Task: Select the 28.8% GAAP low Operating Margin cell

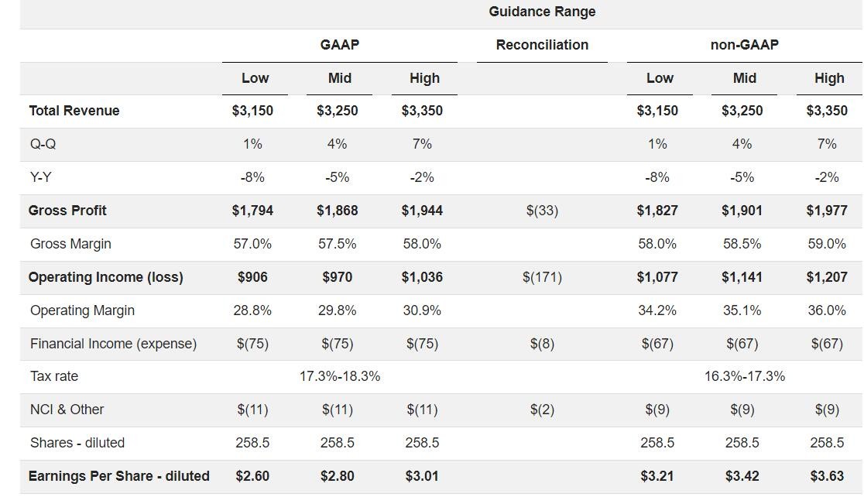Action: [x=252, y=310]
